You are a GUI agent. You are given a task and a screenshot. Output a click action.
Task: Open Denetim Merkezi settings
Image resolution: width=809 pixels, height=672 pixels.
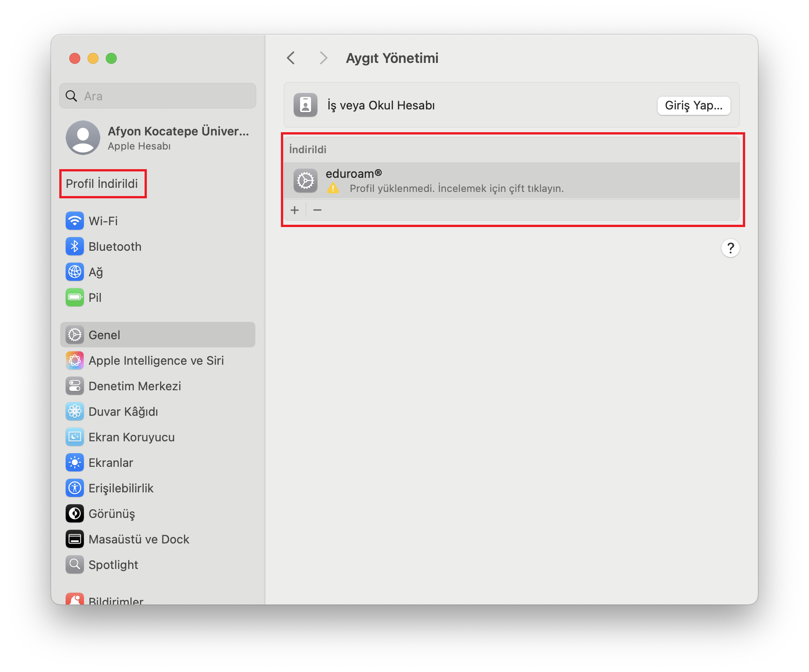pos(134,386)
